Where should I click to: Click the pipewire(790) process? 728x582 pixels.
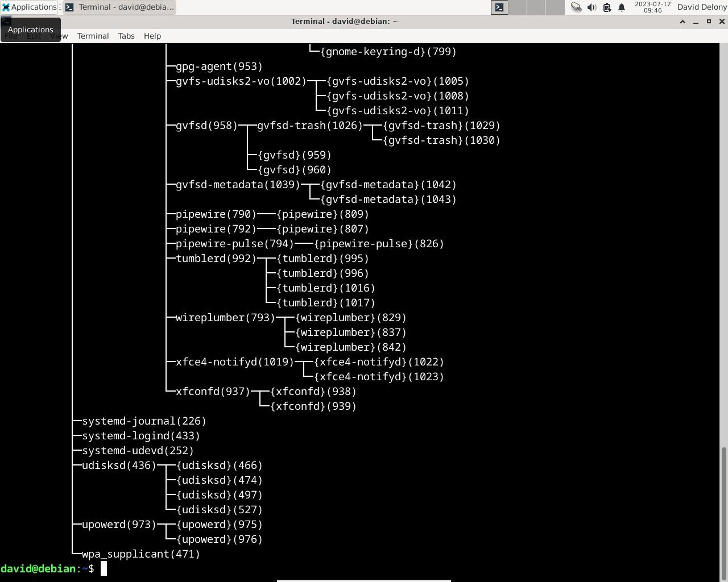coord(216,214)
